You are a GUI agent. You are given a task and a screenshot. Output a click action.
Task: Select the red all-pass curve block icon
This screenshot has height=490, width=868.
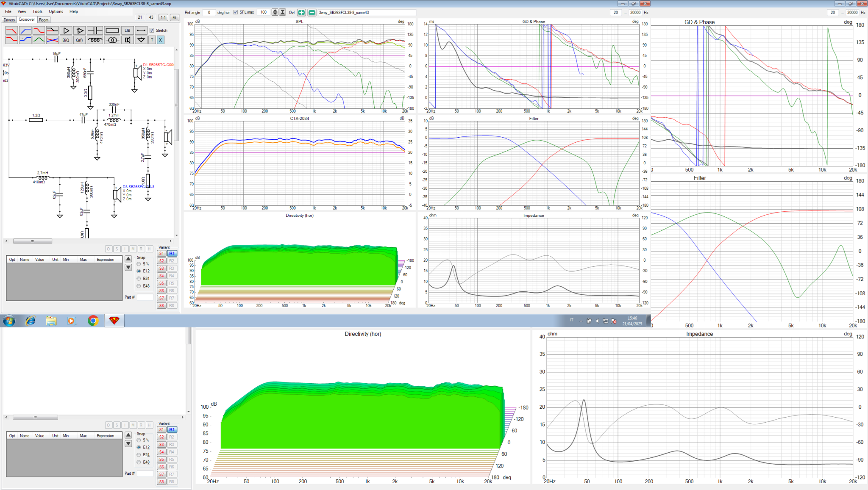point(39,30)
